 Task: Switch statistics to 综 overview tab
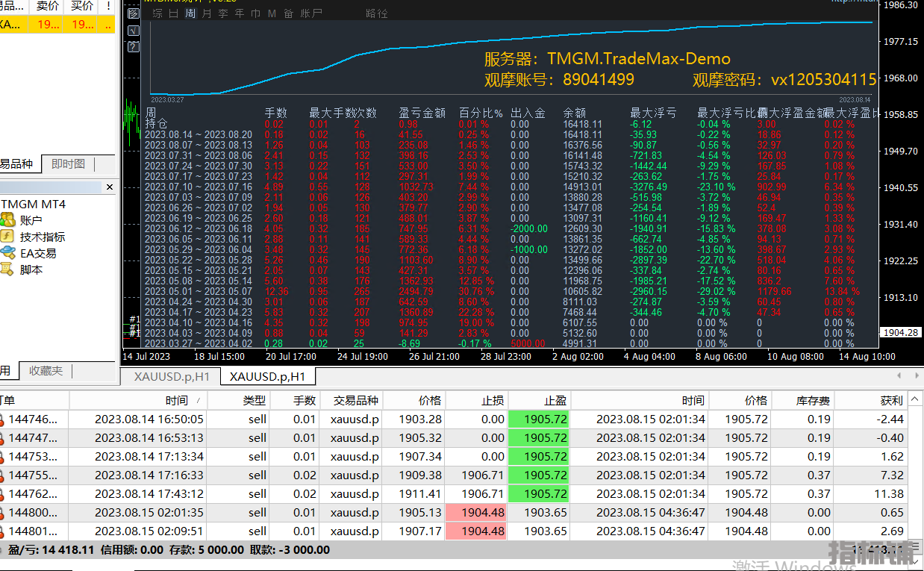(157, 13)
